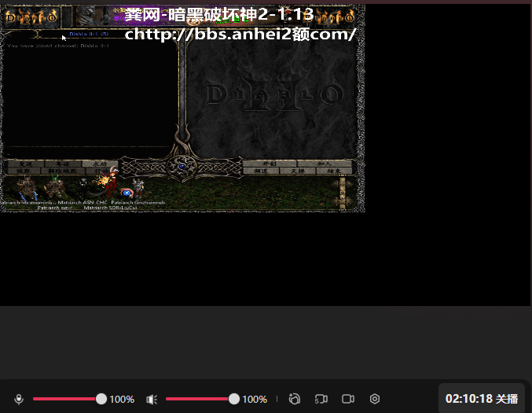Click the 天梯 ladder button
The image size is (532, 413).
(x=298, y=171)
